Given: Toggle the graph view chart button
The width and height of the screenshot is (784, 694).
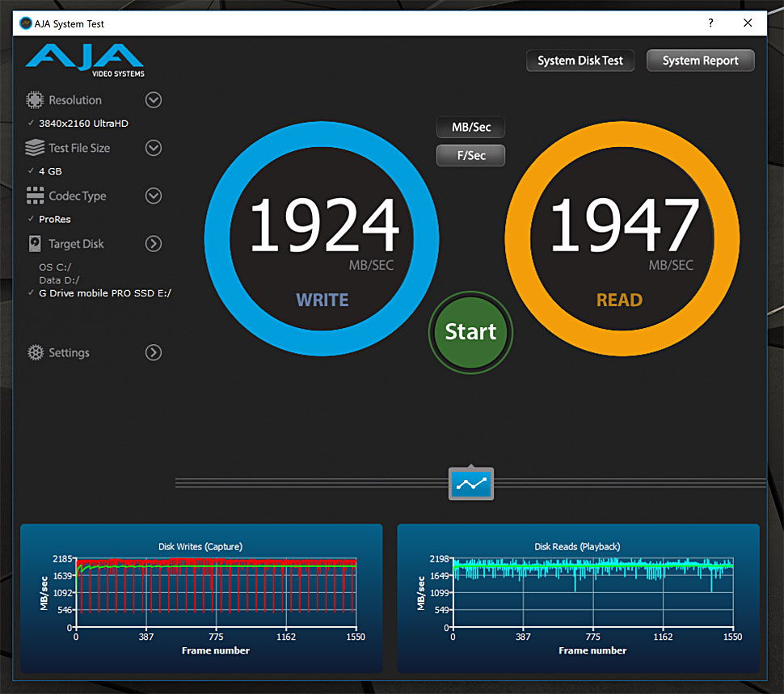Looking at the screenshot, I should [x=471, y=484].
